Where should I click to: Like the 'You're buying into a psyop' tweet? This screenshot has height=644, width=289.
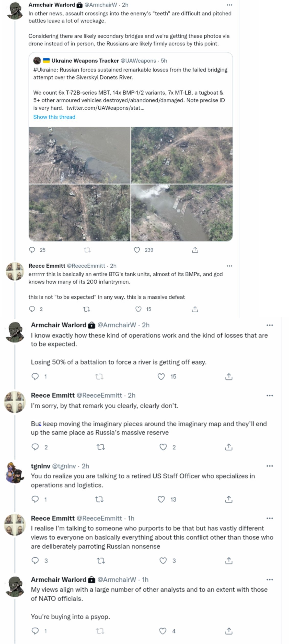[x=163, y=631]
